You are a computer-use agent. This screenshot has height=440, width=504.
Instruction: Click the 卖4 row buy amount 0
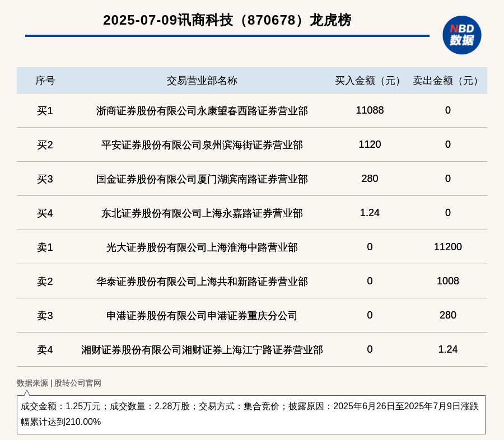point(370,349)
